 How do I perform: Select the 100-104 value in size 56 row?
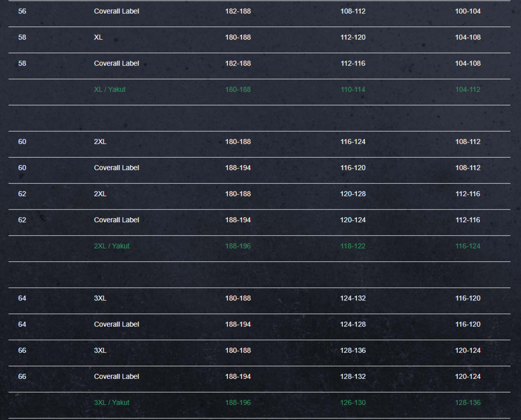pyautogui.click(x=468, y=11)
